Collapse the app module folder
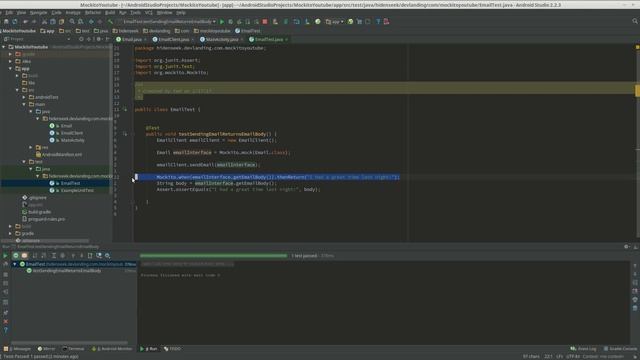The height and width of the screenshot is (360, 640). click(x=11, y=69)
